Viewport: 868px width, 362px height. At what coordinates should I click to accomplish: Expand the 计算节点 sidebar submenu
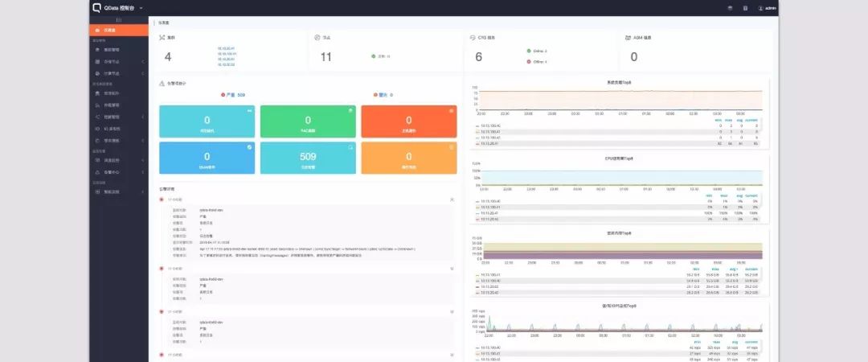point(118,73)
